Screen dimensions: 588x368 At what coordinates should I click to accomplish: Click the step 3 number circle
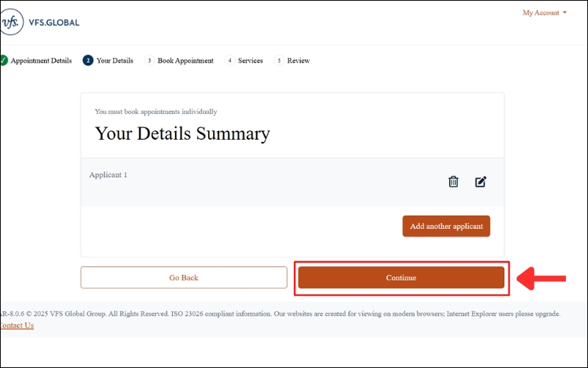tap(149, 60)
